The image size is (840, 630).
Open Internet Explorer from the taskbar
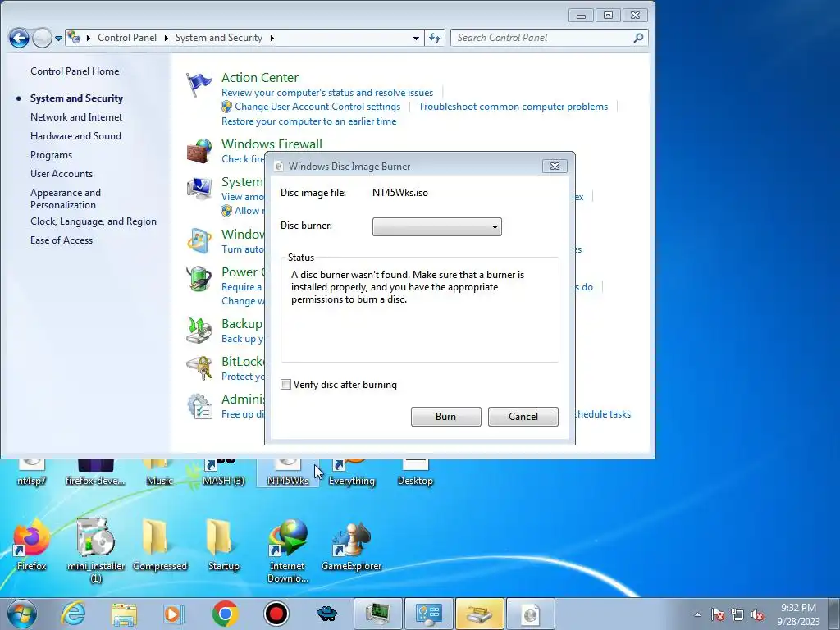click(x=73, y=614)
